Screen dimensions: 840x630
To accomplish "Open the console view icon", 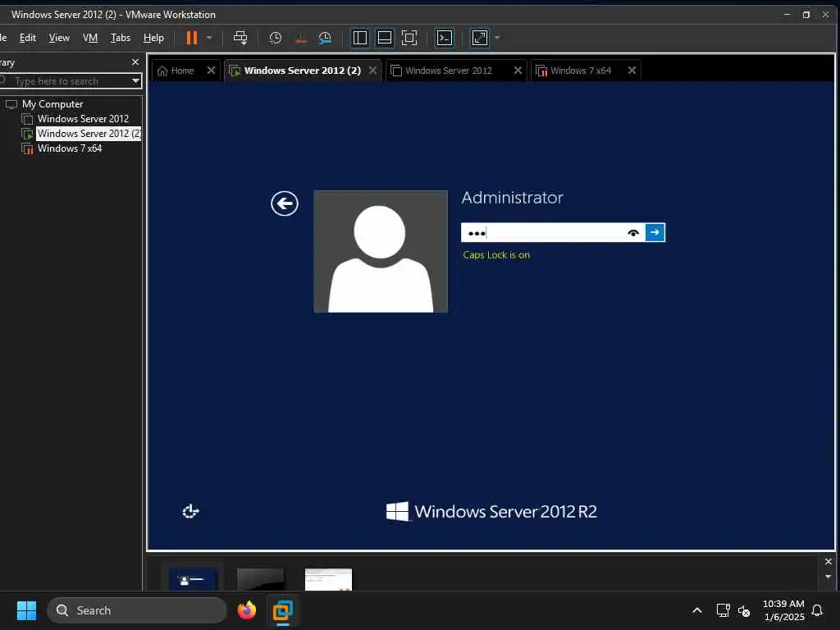I will coord(445,38).
